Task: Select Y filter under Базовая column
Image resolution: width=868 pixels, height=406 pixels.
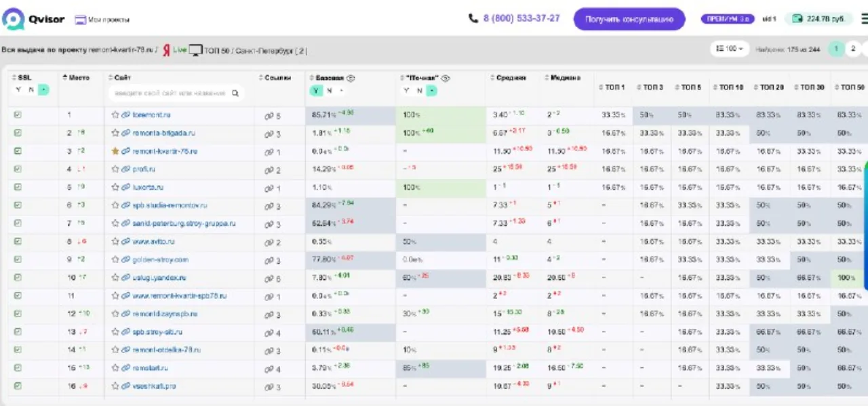Action: 317,91
